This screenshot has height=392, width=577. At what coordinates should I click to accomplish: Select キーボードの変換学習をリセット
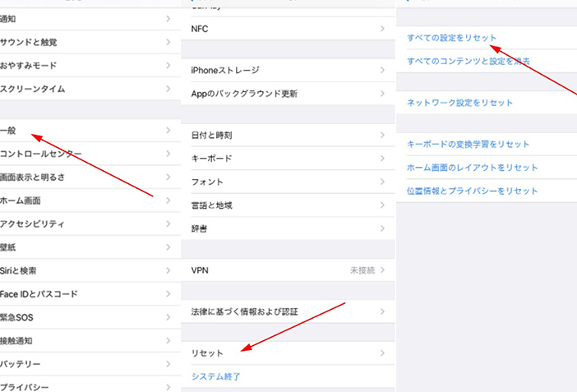(x=469, y=144)
